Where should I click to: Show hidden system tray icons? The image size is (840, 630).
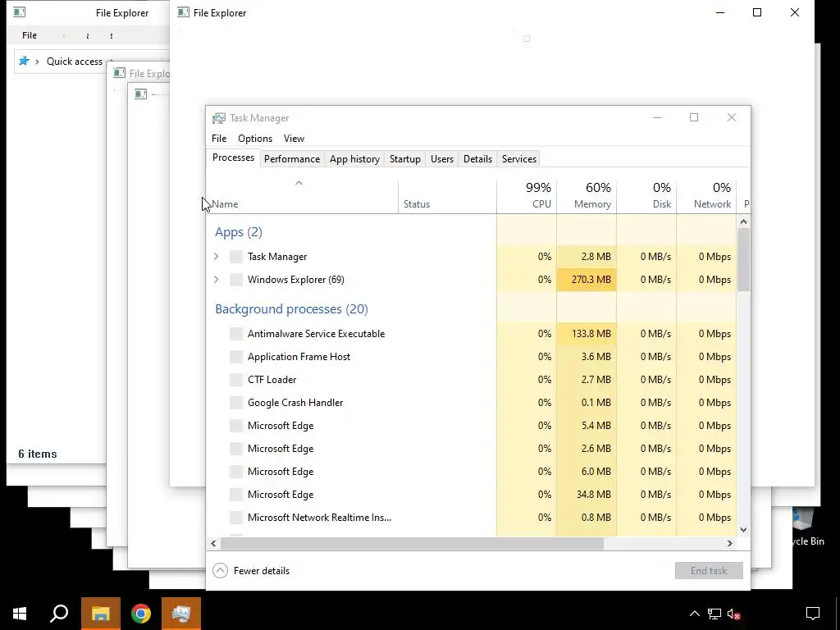click(694, 614)
